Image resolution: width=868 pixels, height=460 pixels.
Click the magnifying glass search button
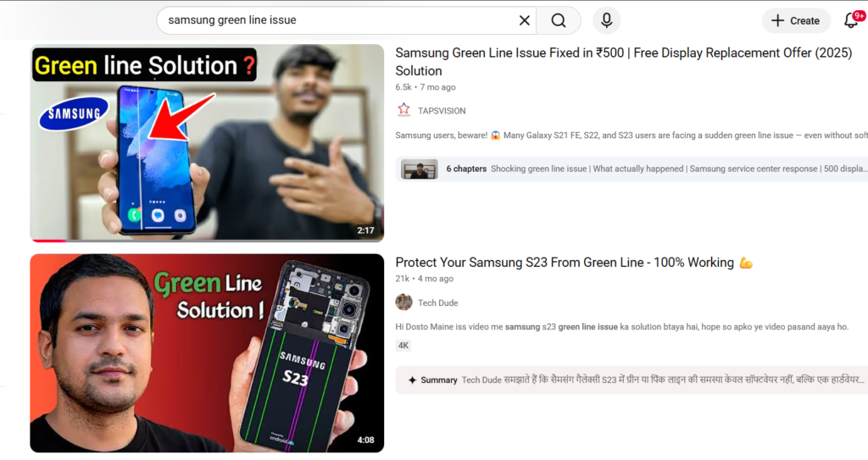point(559,20)
